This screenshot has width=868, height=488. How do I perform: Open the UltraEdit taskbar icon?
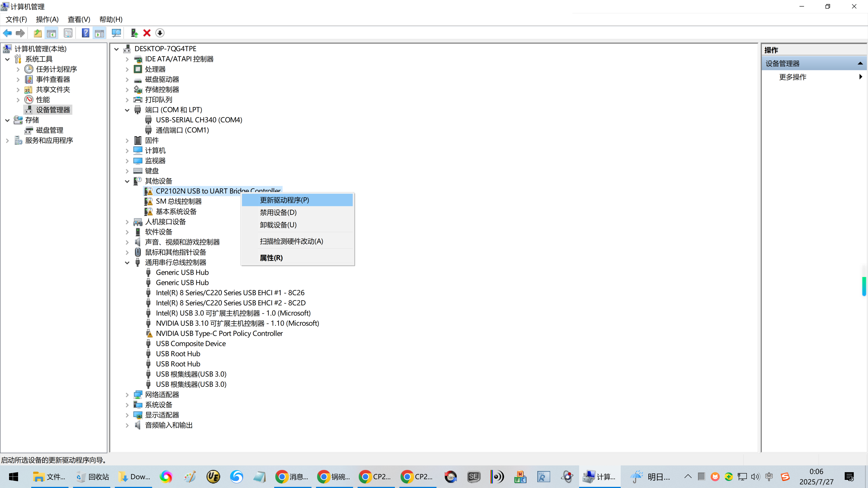point(213,477)
